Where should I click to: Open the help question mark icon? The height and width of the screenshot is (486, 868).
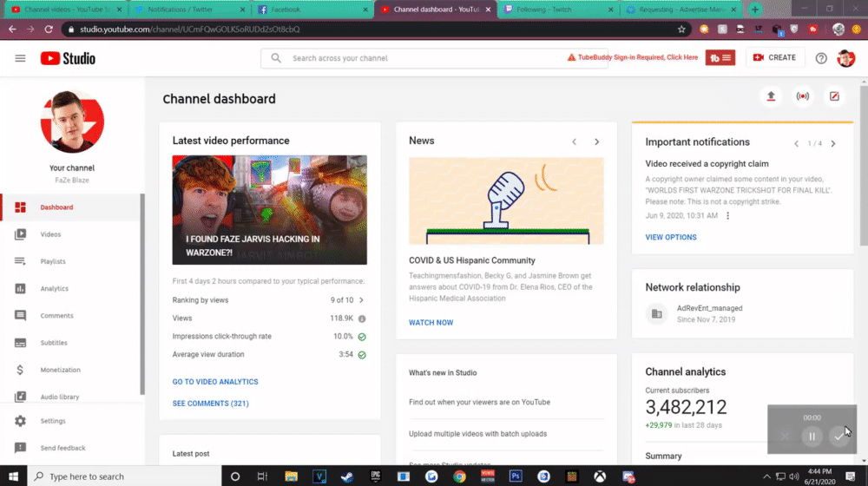[x=821, y=58]
